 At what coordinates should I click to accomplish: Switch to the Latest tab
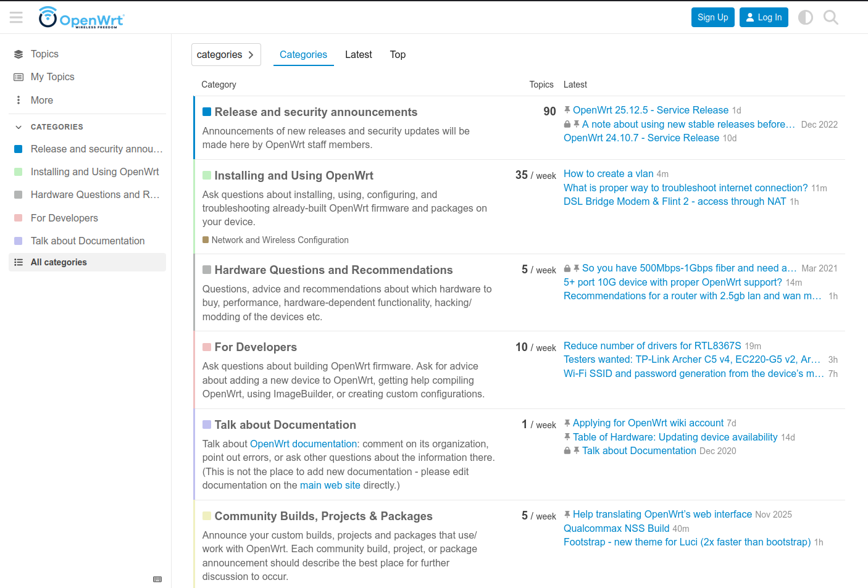coord(359,55)
